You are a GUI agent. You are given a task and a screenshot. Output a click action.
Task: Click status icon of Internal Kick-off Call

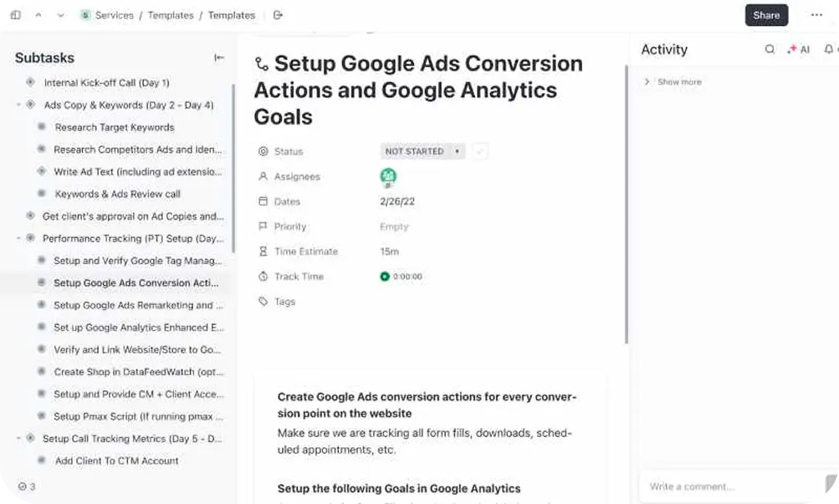pos(30,82)
